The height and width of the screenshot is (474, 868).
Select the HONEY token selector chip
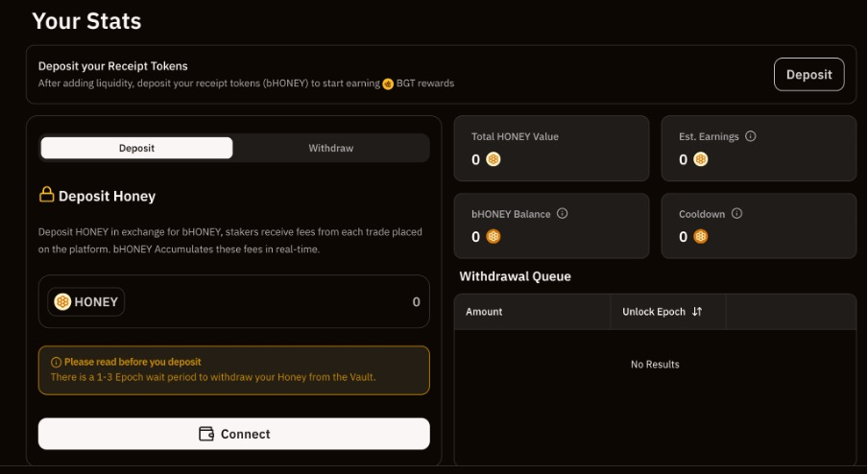click(87, 301)
